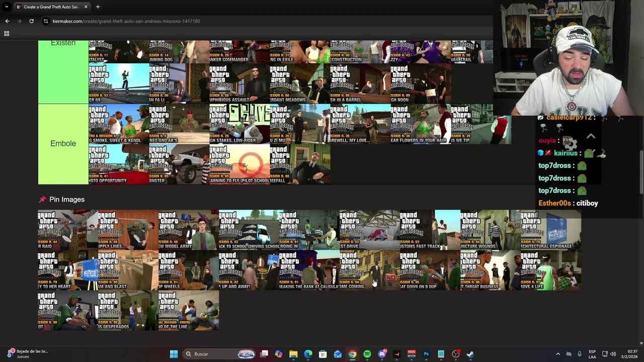Viewport: 644px width, 362px height.
Task: Pick the Customs Fast Track image
Action: 430,230
